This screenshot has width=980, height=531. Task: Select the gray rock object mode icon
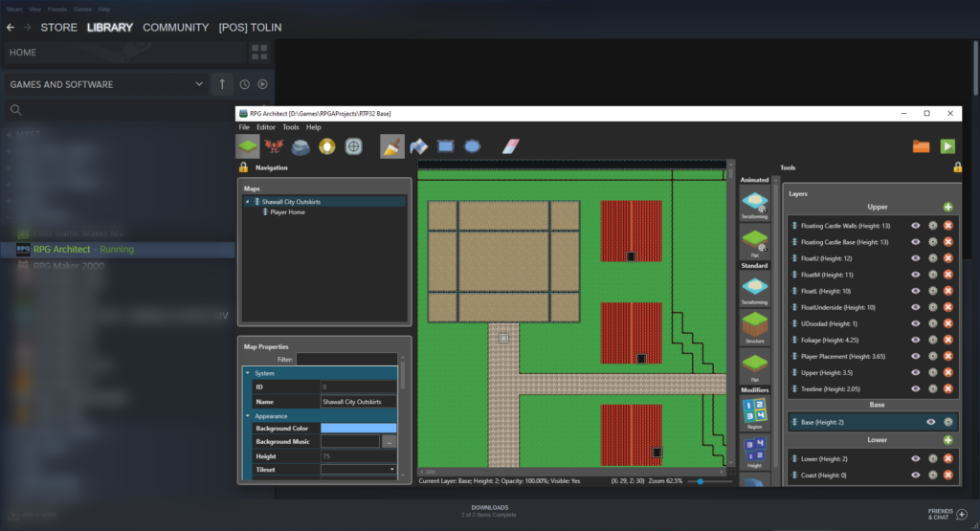tap(301, 146)
